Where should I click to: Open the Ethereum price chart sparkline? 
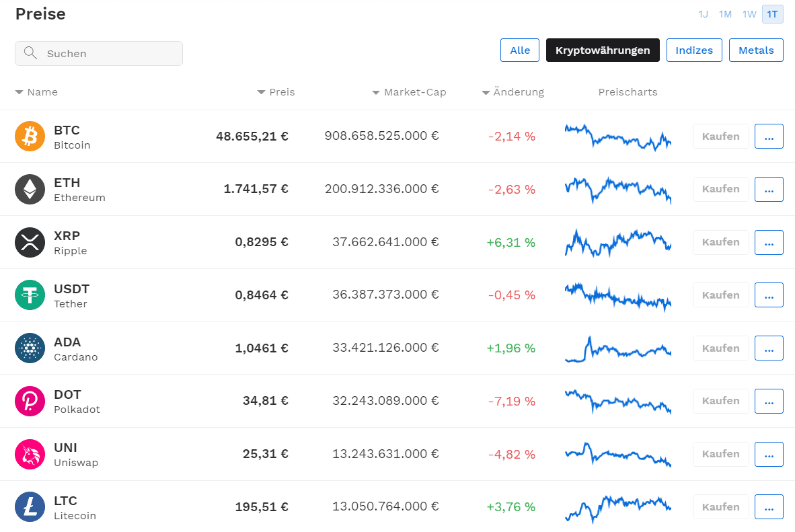618,190
